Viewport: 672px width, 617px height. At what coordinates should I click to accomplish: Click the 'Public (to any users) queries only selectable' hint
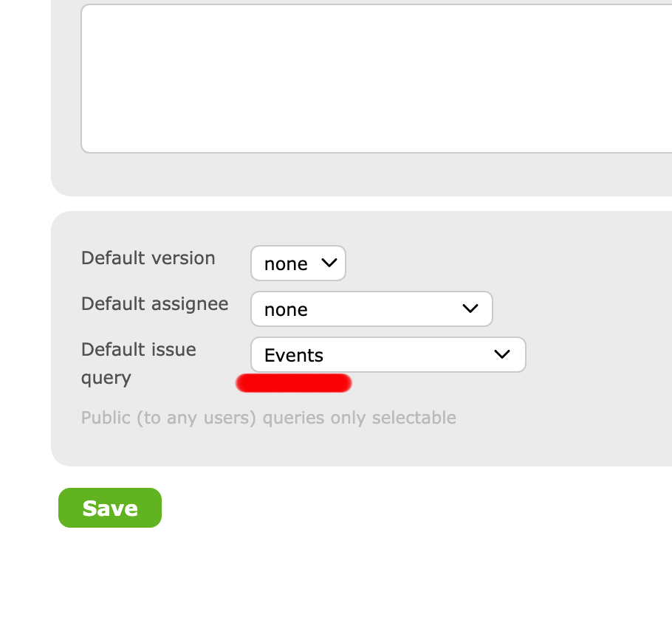269,418
